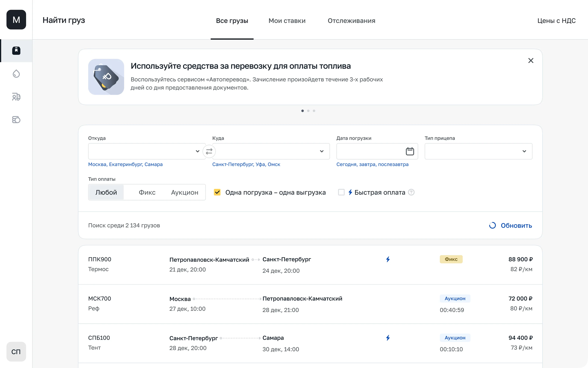Select Аукцион payment type
588x368 pixels.
coord(185,192)
